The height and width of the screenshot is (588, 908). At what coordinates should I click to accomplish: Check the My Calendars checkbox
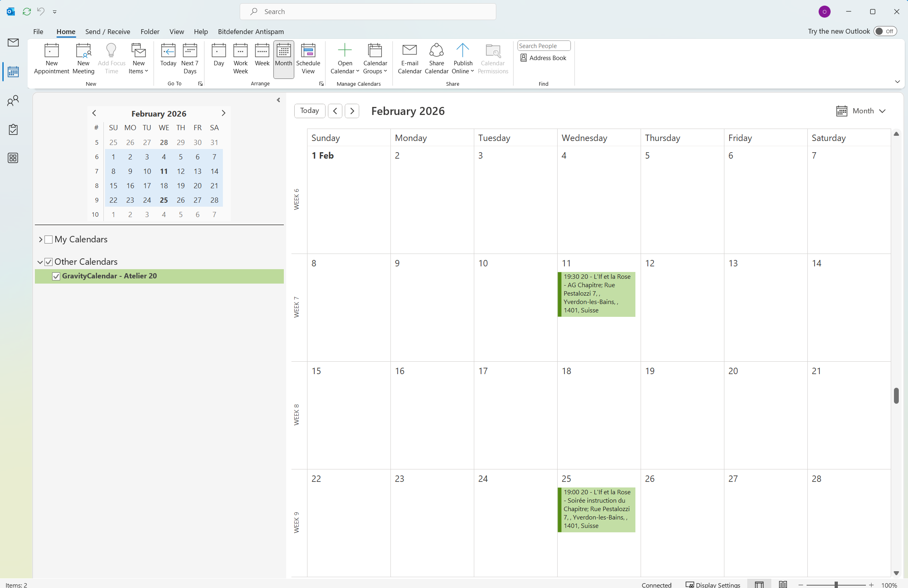pyautogui.click(x=49, y=240)
